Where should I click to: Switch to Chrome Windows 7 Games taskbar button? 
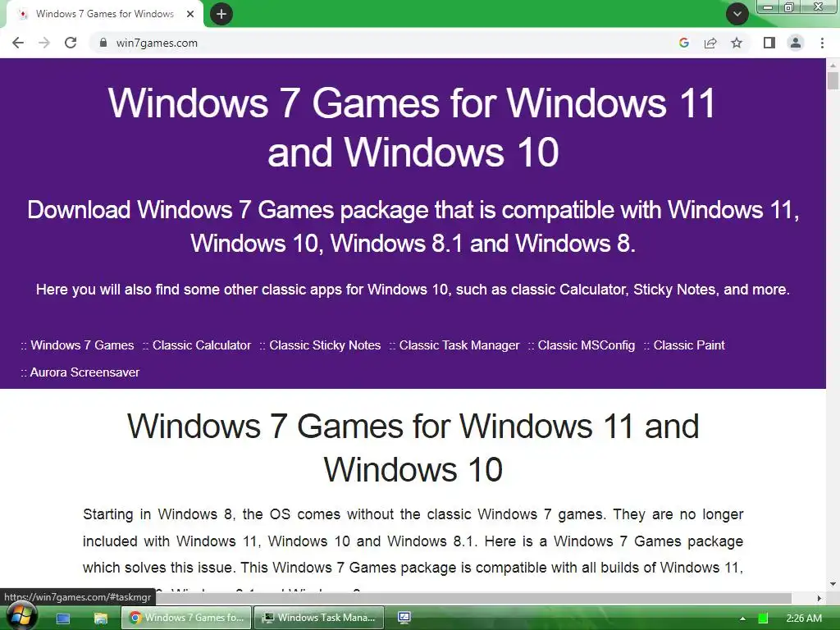(x=186, y=618)
